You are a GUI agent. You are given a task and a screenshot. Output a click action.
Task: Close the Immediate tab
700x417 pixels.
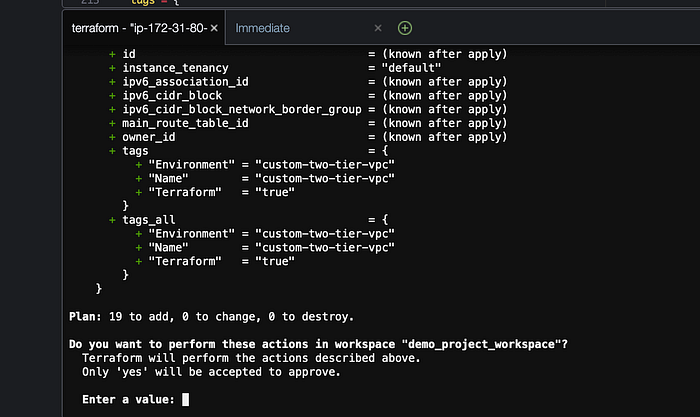tap(378, 28)
